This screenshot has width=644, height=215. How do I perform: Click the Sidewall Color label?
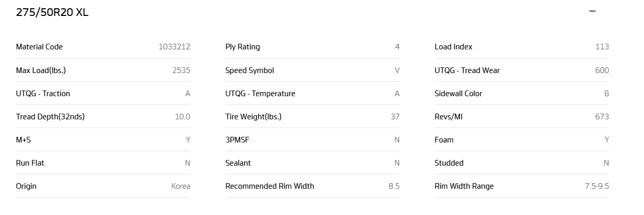[458, 94]
